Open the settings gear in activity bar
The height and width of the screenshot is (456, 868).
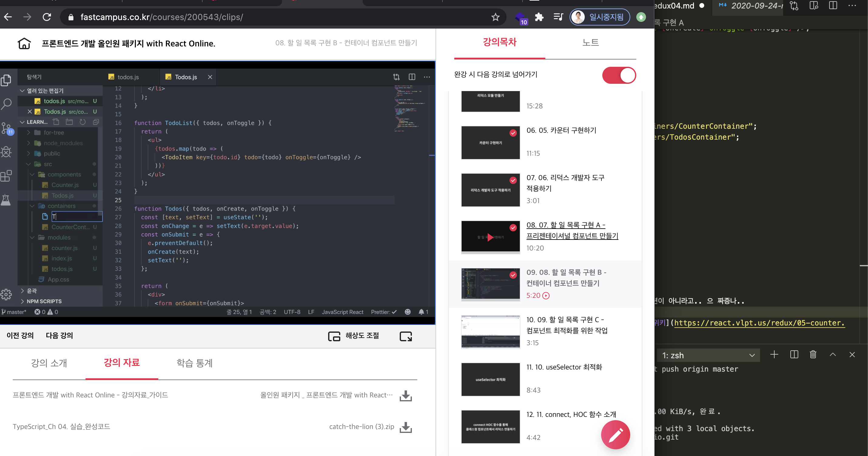coord(6,294)
